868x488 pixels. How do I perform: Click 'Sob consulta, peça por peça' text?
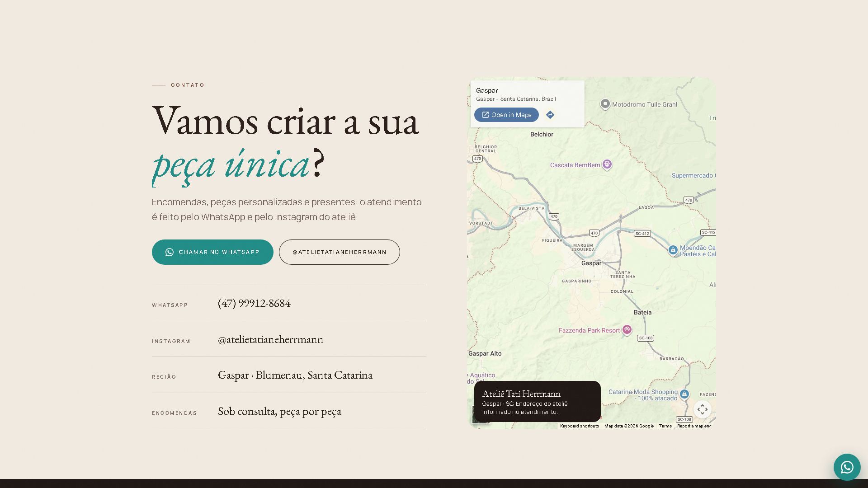pos(279,411)
